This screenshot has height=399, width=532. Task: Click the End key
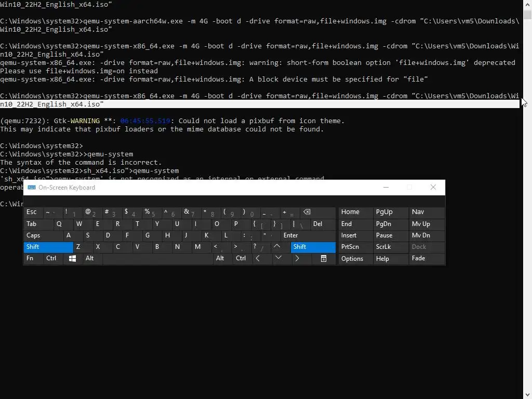[x=355, y=224]
